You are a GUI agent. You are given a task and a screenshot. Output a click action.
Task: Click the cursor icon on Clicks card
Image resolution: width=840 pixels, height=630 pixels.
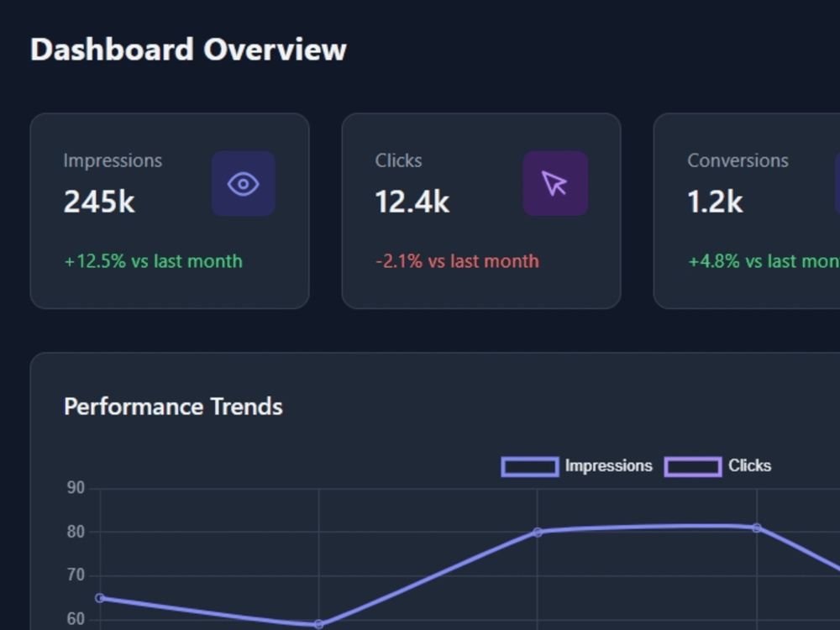[555, 183]
